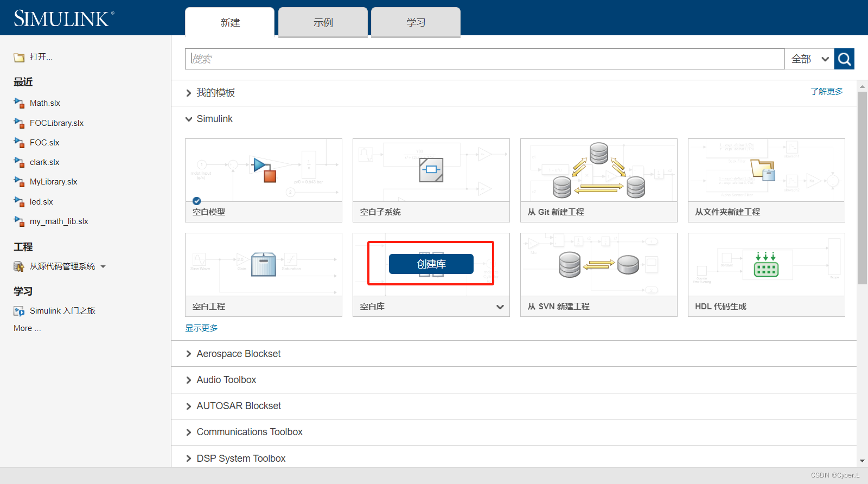Click the vertical scrollbar thumb

(862, 188)
